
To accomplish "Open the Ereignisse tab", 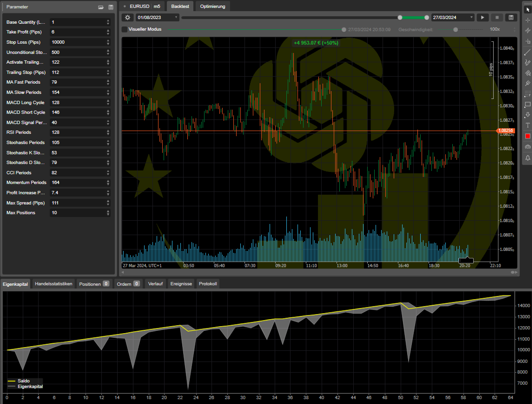I will [181, 284].
